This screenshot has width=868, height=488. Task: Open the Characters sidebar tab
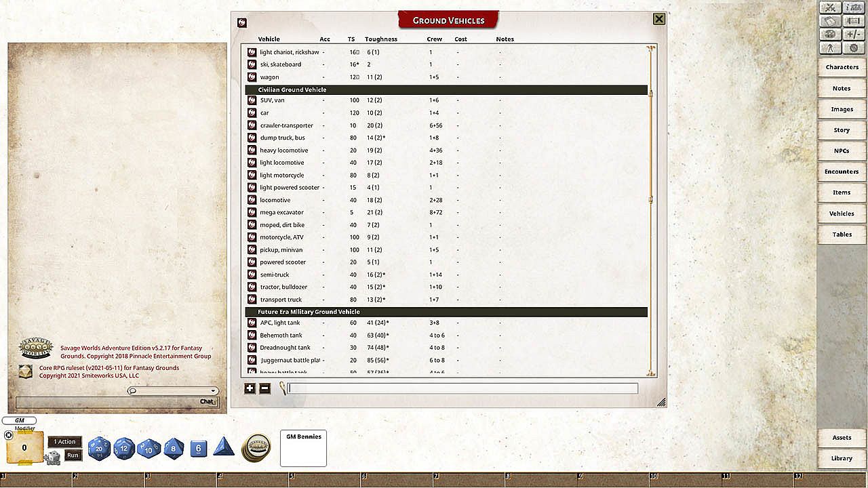842,67
